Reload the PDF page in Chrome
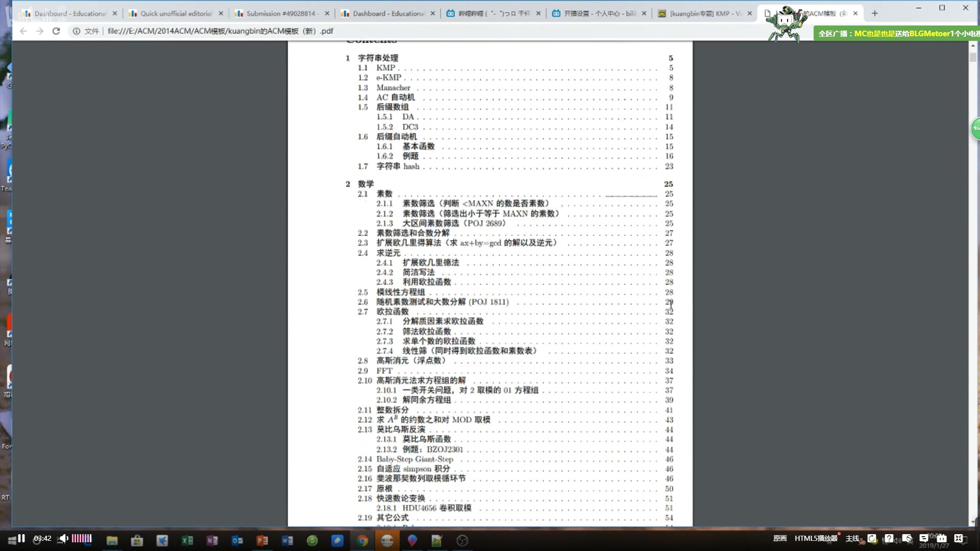 pos(56,31)
